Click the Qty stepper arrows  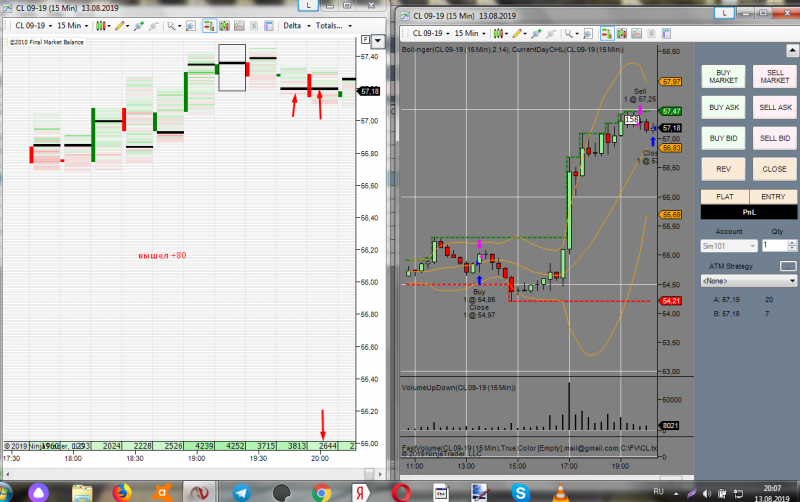click(792, 245)
